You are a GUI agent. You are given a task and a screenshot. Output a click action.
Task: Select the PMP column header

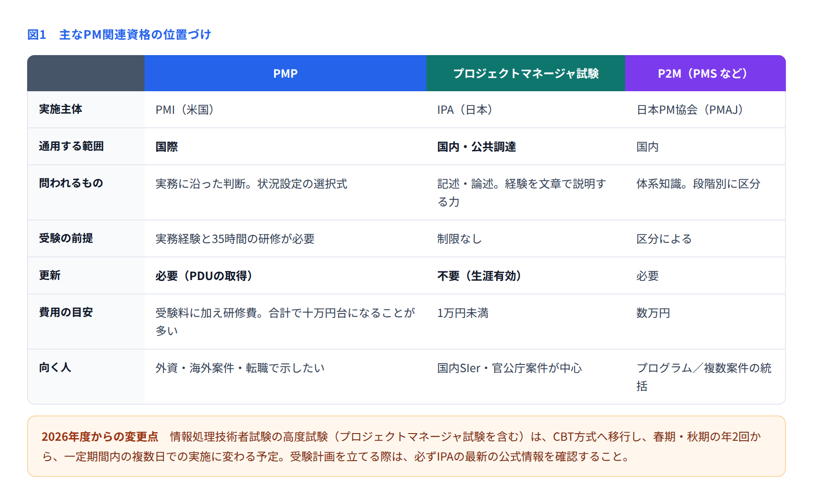pyautogui.click(x=285, y=73)
